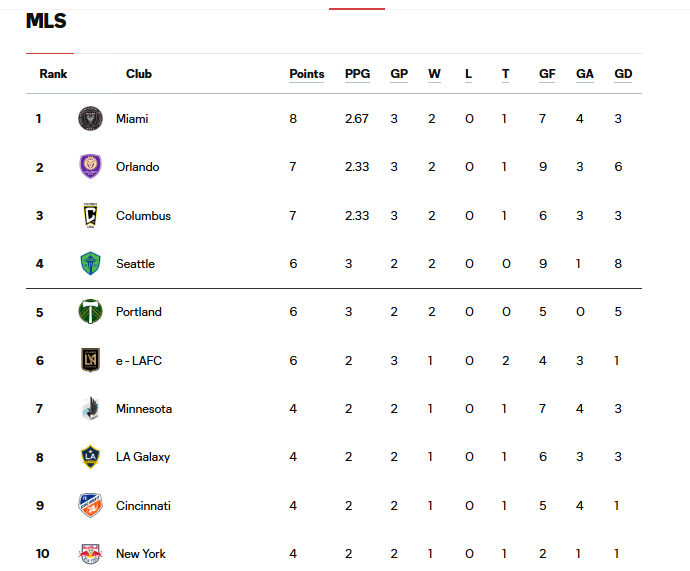Image resolution: width=690 pixels, height=571 pixels.
Task: Click the Orlando City purple lion crest
Action: pyautogui.click(x=90, y=167)
